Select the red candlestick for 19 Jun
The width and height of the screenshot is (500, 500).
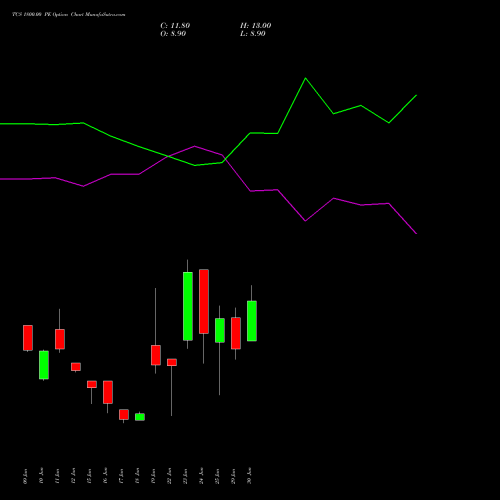(156, 355)
